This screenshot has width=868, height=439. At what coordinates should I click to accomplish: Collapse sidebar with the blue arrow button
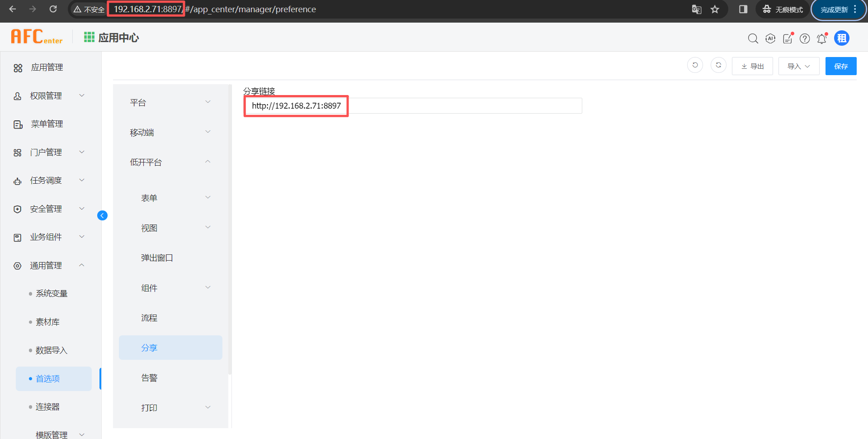click(x=102, y=215)
